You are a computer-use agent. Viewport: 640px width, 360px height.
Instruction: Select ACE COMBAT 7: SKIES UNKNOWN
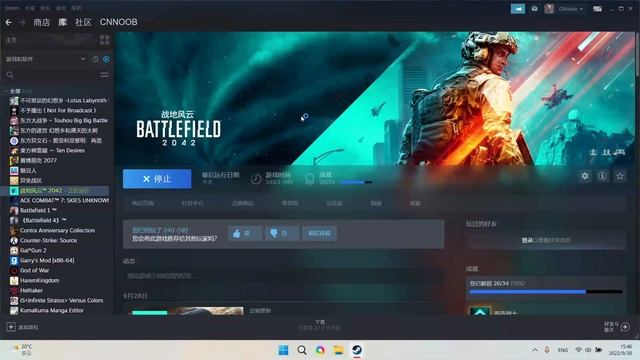point(60,200)
